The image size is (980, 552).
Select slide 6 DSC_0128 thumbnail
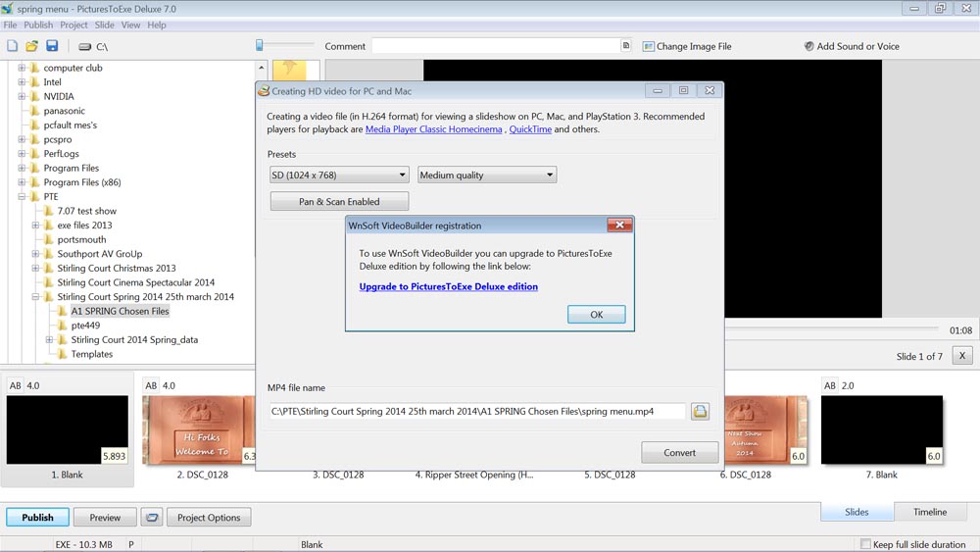point(765,429)
